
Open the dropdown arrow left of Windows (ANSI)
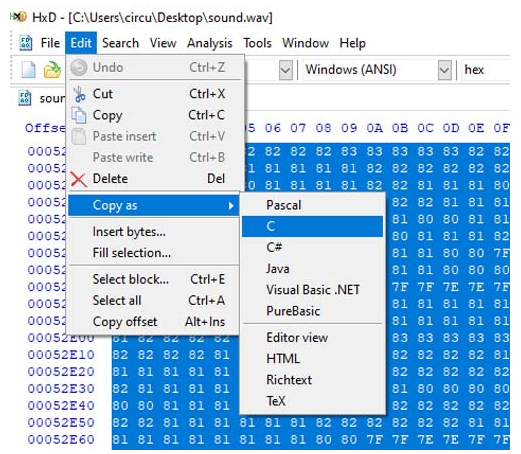click(286, 70)
